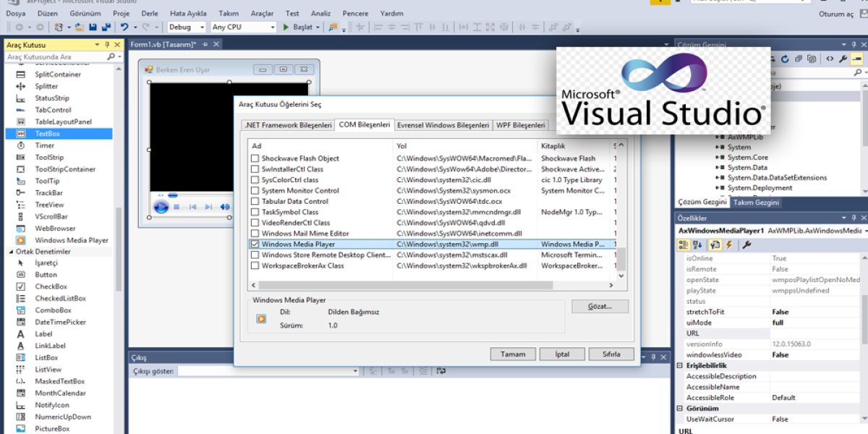The width and height of the screenshot is (868, 434).
Task: Open the Events view in Özellikler panel
Action: pyautogui.click(x=729, y=244)
